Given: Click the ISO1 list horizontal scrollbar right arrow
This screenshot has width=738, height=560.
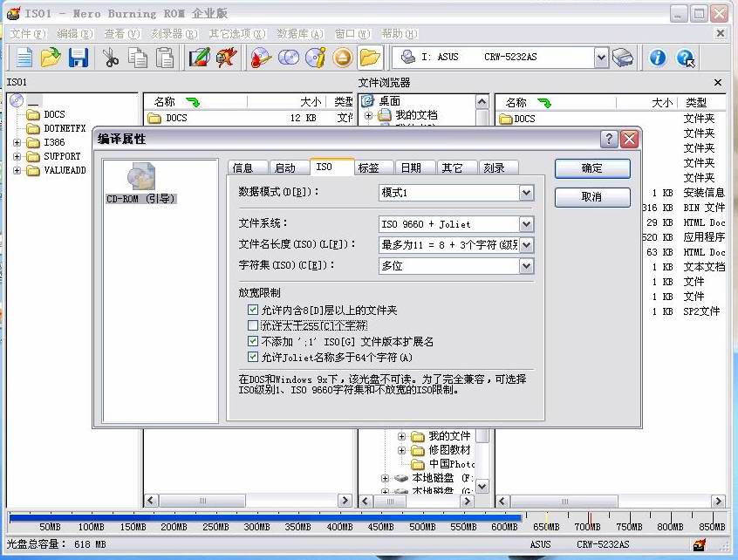Looking at the screenshot, I should (x=345, y=500).
